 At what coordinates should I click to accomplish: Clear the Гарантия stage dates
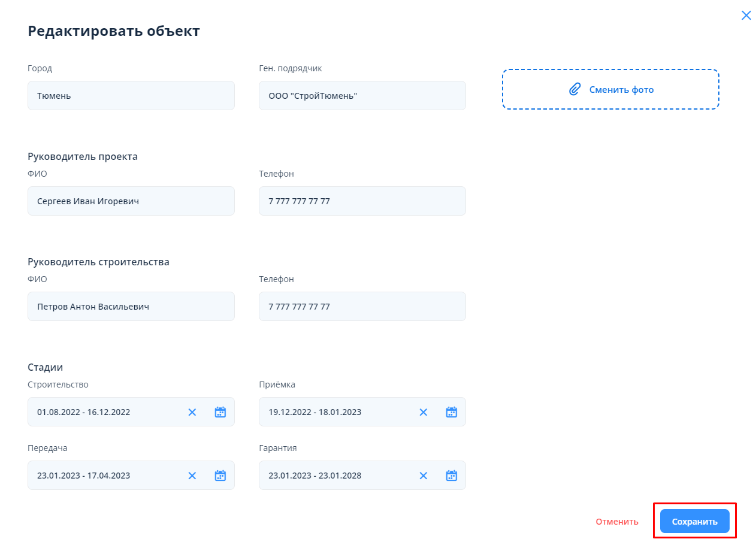click(424, 476)
